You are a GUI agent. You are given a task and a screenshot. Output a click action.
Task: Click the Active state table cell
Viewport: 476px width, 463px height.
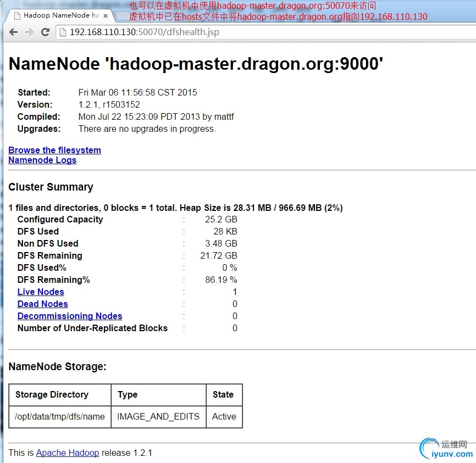(x=224, y=416)
